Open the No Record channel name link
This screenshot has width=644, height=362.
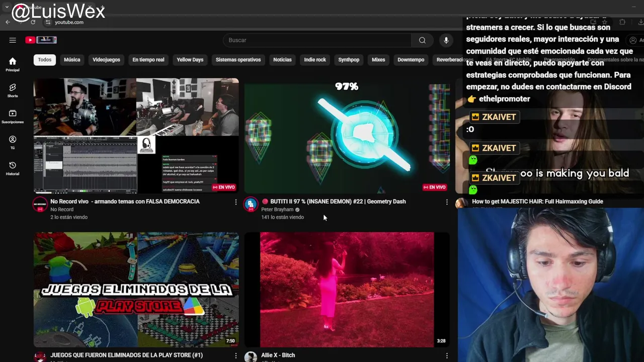pos(62,210)
